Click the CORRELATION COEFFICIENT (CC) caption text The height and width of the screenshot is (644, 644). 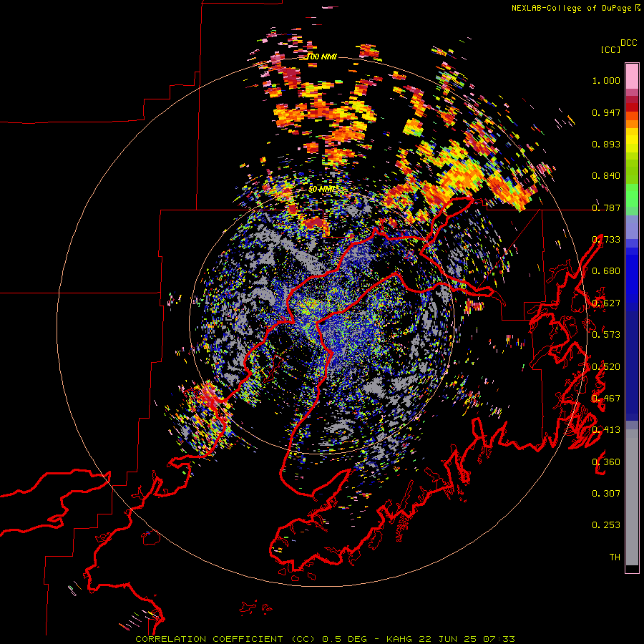[x=225, y=639]
